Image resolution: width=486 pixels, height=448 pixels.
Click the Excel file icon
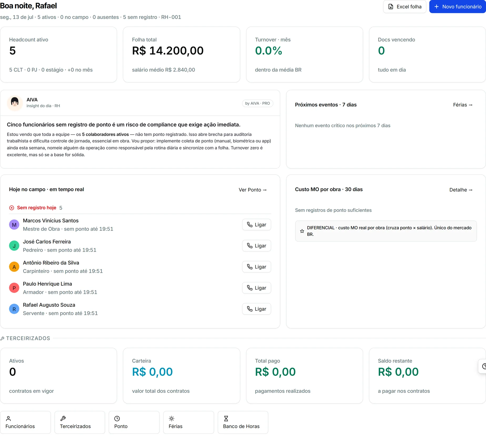(391, 7)
